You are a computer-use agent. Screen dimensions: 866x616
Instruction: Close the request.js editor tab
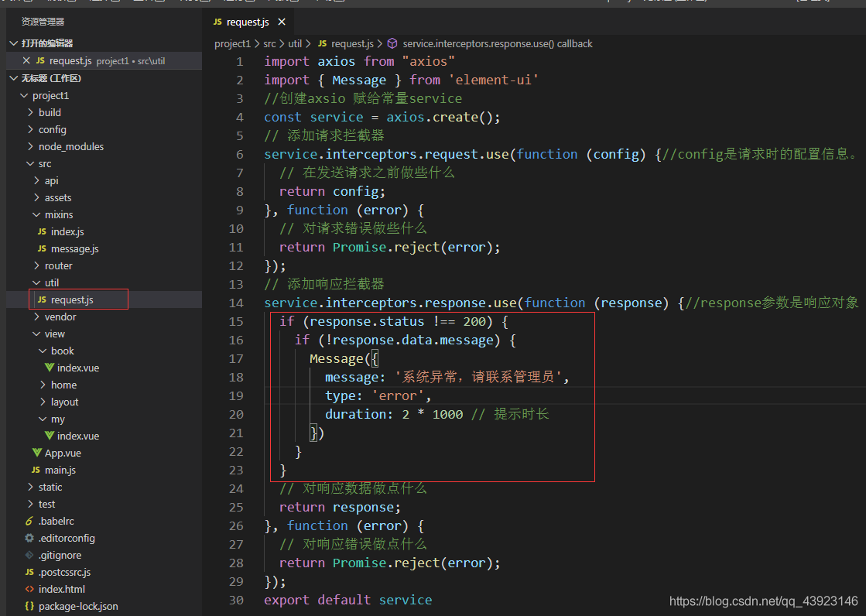[282, 22]
